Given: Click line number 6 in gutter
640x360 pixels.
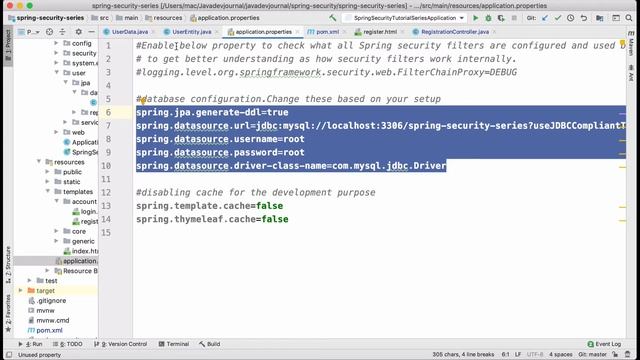Looking at the screenshot, I should pos(108,112).
